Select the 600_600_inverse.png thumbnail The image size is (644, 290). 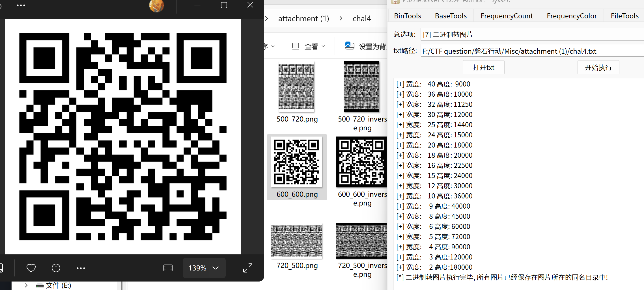click(361, 162)
